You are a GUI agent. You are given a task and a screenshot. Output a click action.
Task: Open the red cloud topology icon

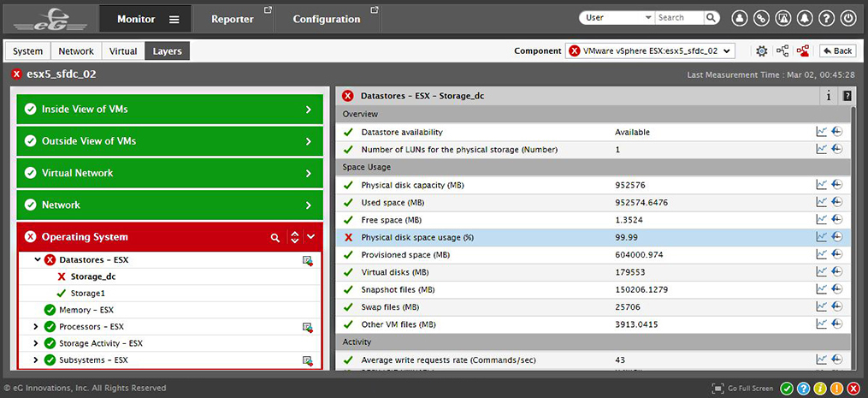coord(803,51)
